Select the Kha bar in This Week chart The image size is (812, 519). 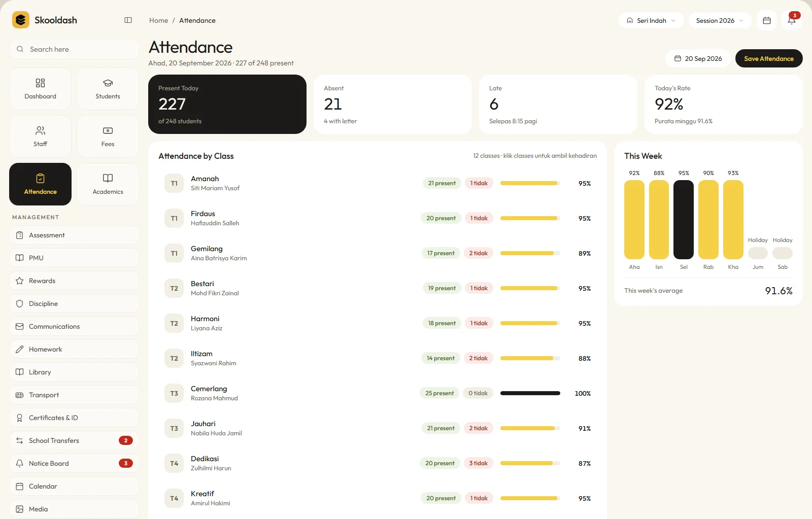(x=733, y=220)
